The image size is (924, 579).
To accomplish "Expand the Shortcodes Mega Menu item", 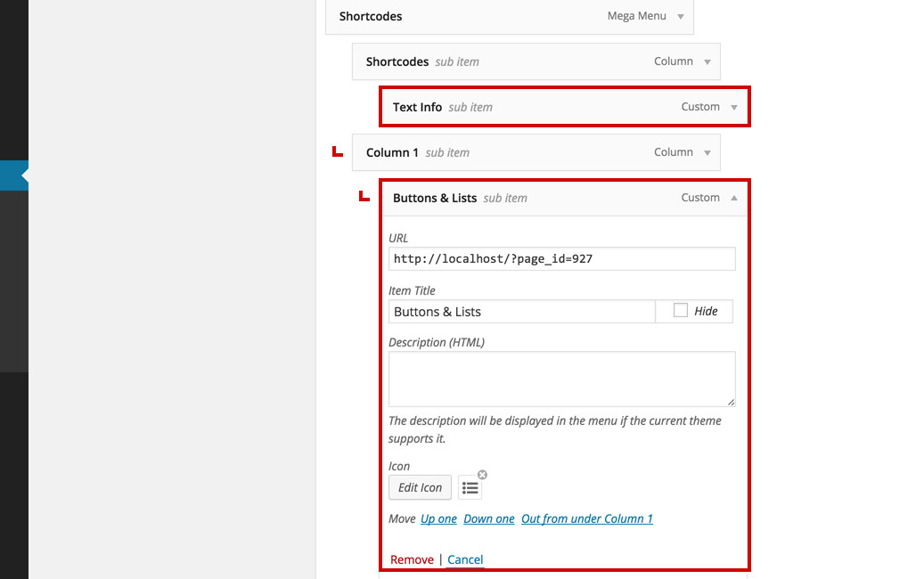I will 681,17.
